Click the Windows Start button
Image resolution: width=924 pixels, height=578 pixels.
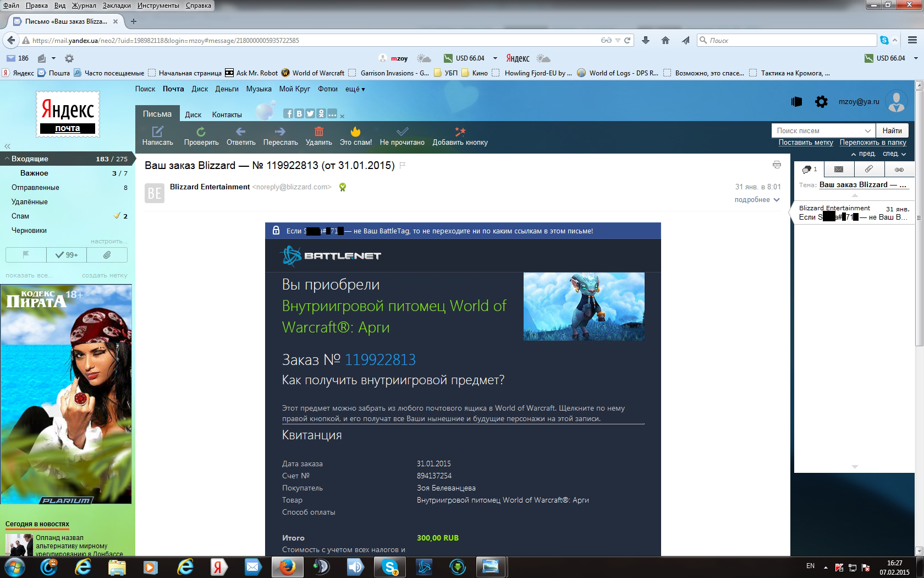(x=14, y=566)
